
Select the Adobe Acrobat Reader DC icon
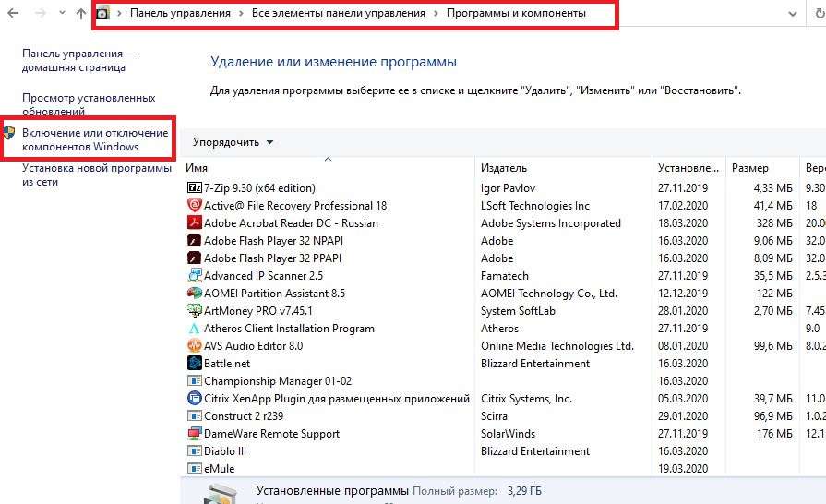[194, 223]
